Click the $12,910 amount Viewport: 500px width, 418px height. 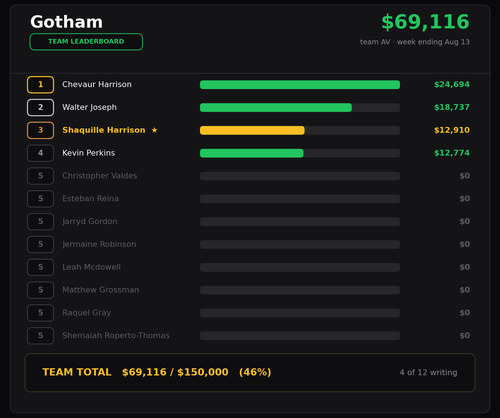[452, 130]
